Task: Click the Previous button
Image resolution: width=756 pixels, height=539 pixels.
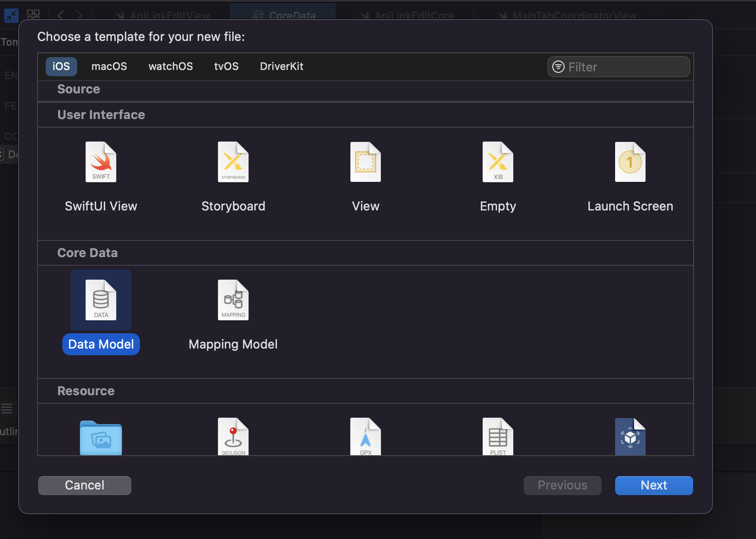Action: 562,485
